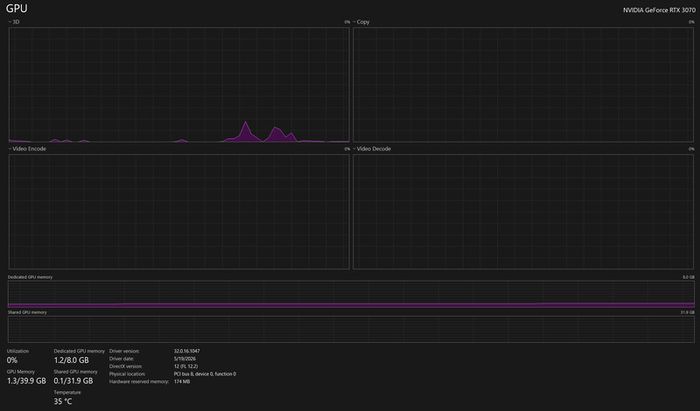The width and height of the screenshot is (700, 411).
Task: Click the DirectX version value 12 (FL 12.2)
Action: pos(186,366)
